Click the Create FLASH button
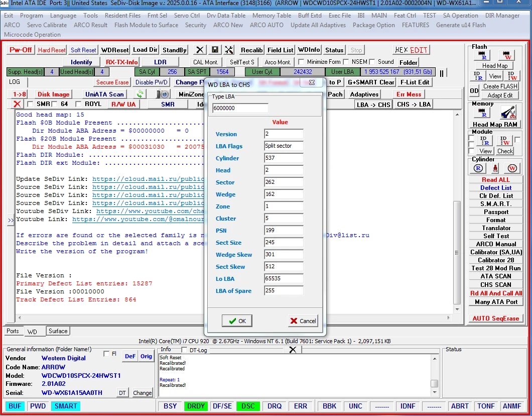 pyautogui.click(x=500, y=86)
